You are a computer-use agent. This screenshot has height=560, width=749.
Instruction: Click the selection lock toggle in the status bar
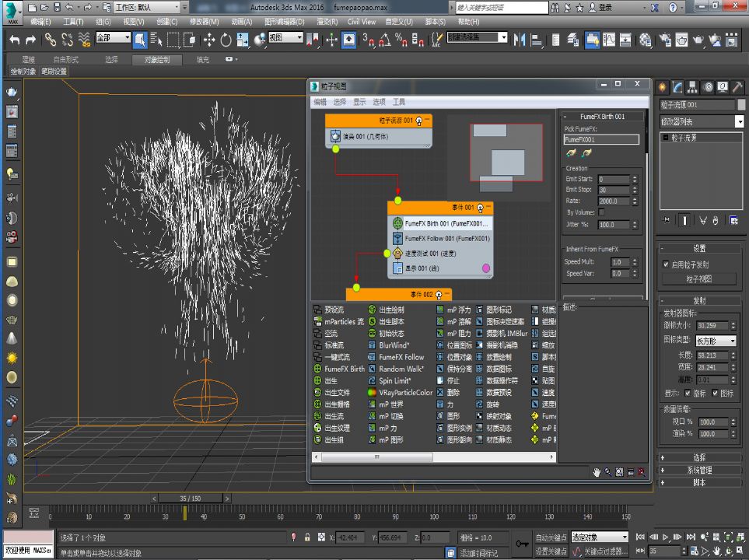click(x=307, y=537)
